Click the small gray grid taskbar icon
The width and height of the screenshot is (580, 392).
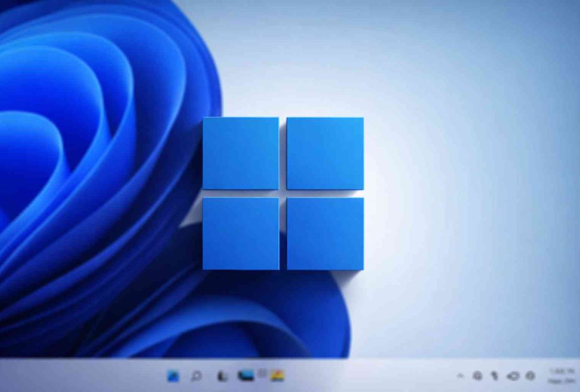tap(262, 373)
